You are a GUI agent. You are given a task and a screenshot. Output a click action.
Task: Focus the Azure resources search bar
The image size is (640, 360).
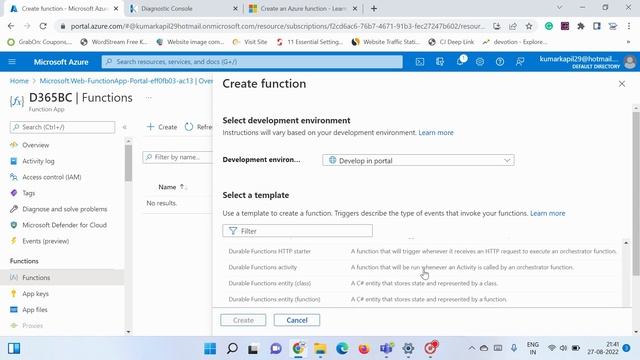click(252, 62)
